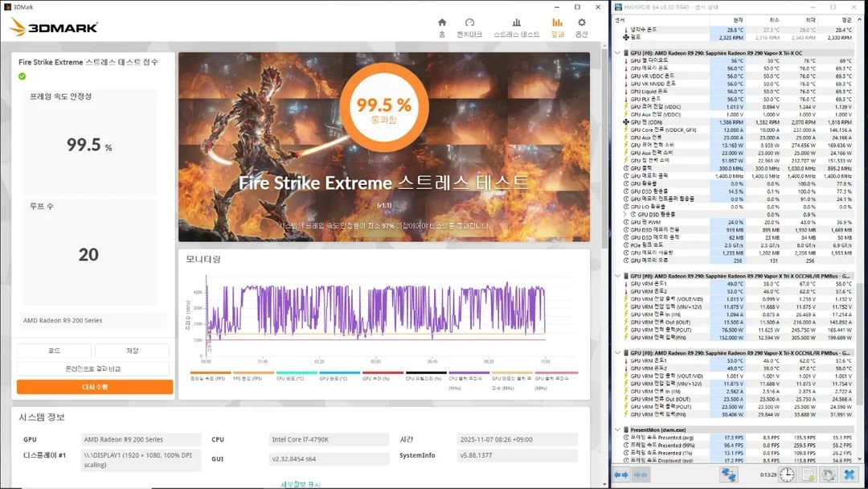Toggle GPU 온도 (°C) chart series

[x=340, y=376]
